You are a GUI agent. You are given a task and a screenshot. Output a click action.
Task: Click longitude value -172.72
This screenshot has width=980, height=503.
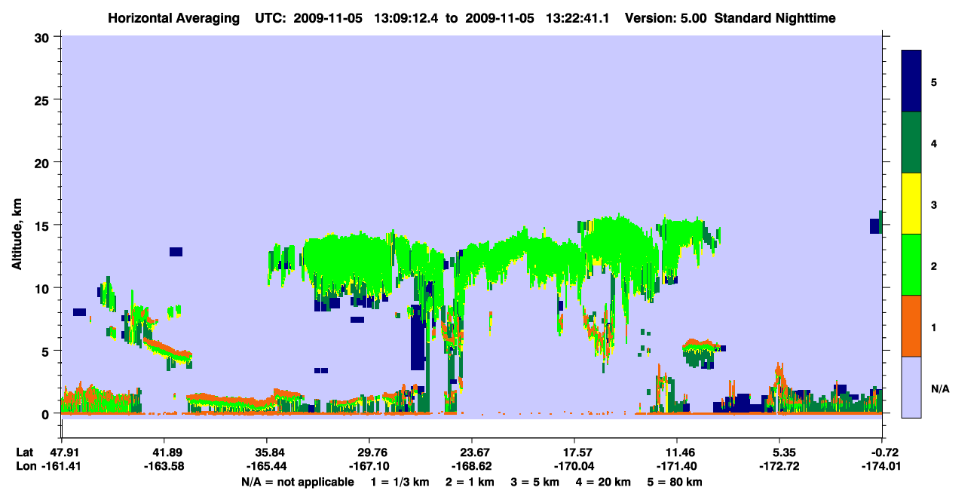point(779,466)
